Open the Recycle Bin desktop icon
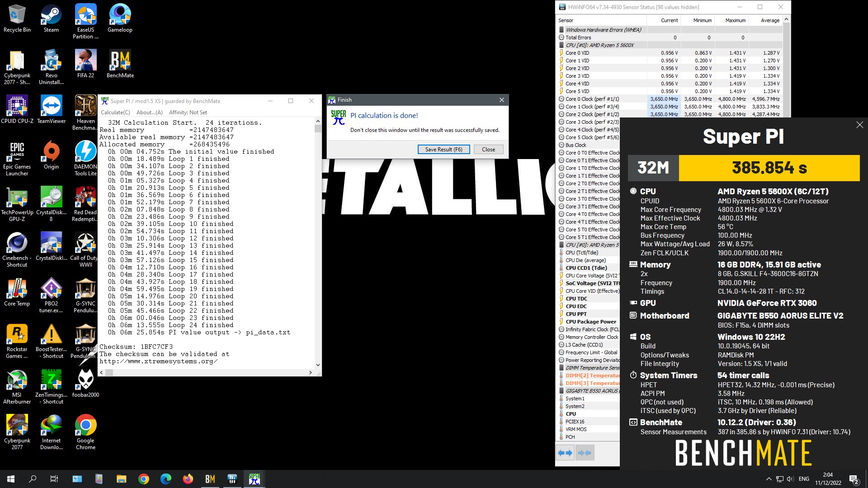868x488 pixels. pos(17,19)
